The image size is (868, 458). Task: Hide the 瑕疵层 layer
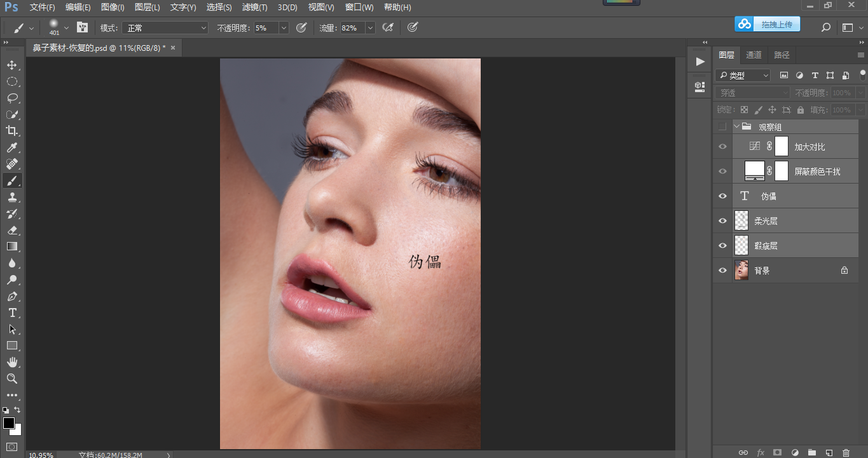(722, 246)
